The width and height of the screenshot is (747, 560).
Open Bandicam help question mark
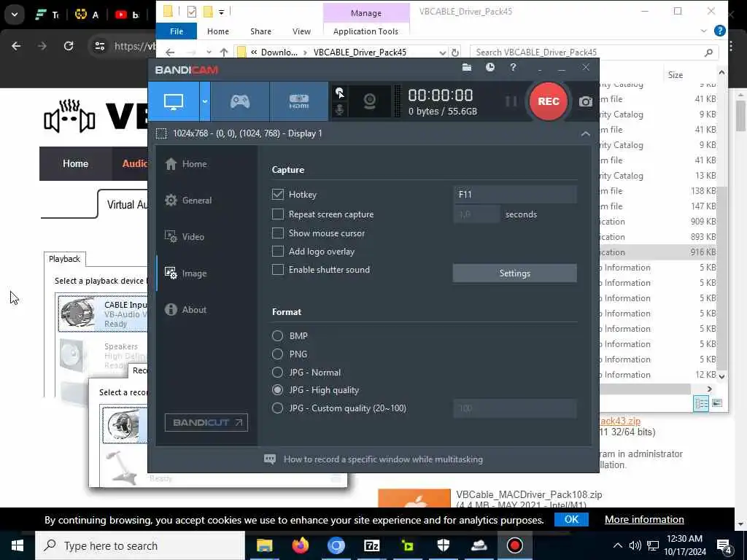[x=513, y=68]
